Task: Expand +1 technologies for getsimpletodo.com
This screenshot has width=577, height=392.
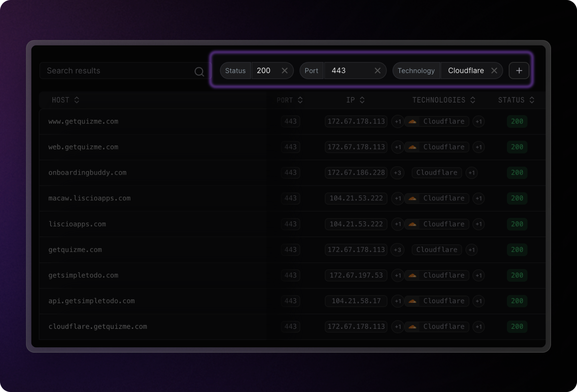Action: (x=478, y=275)
